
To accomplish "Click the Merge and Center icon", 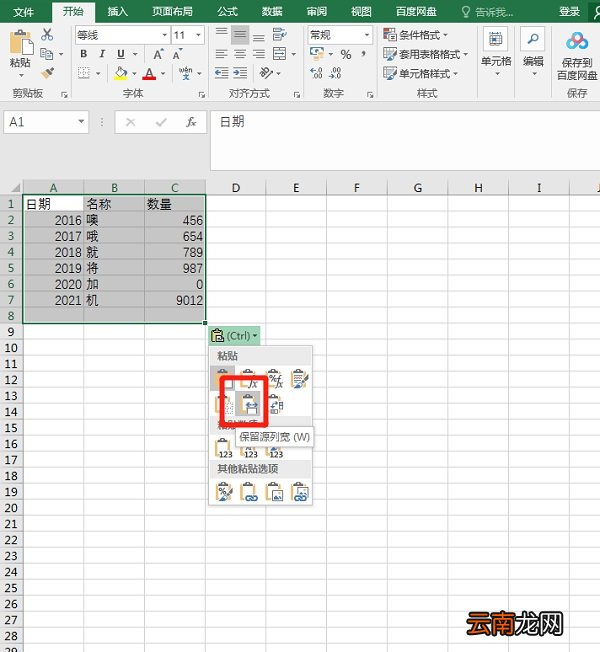I will (x=279, y=54).
